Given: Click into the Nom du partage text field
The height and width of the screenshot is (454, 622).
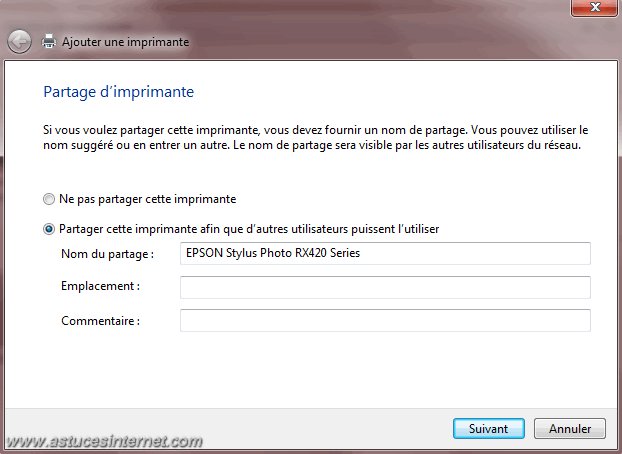Looking at the screenshot, I should [385, 253].
